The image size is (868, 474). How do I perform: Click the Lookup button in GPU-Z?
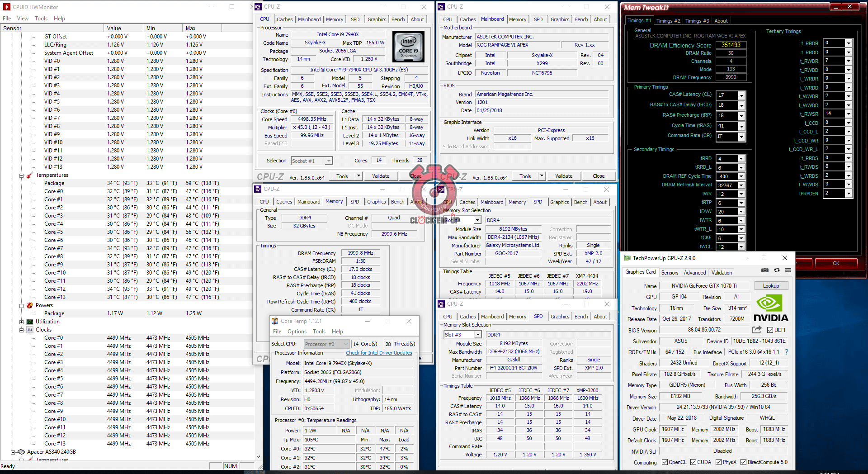(771, 286)
